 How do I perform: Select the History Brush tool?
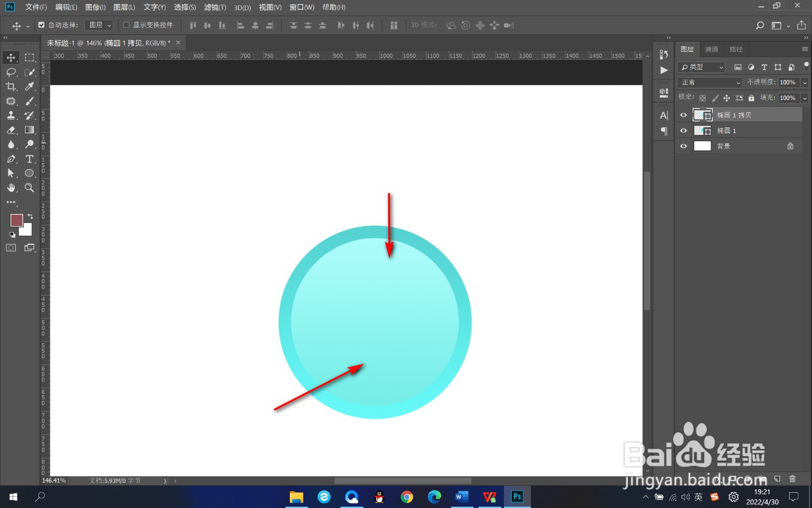(x=29, y=115)
